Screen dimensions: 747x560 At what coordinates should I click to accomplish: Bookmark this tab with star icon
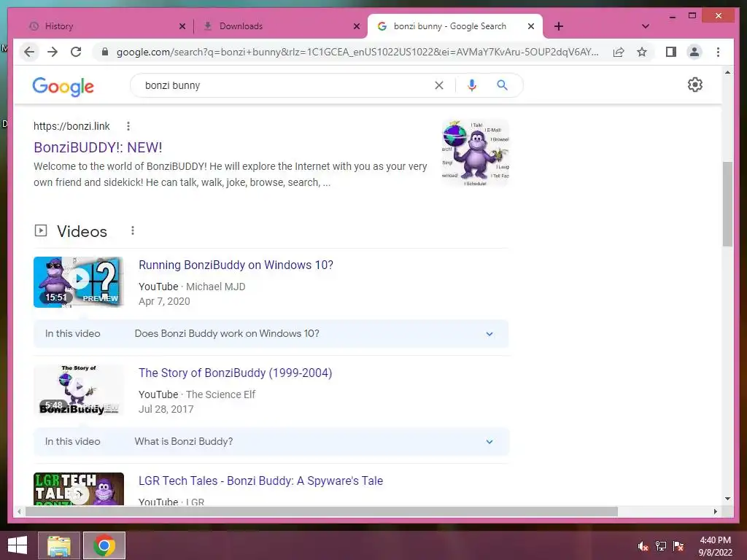(x=642, y=52)
